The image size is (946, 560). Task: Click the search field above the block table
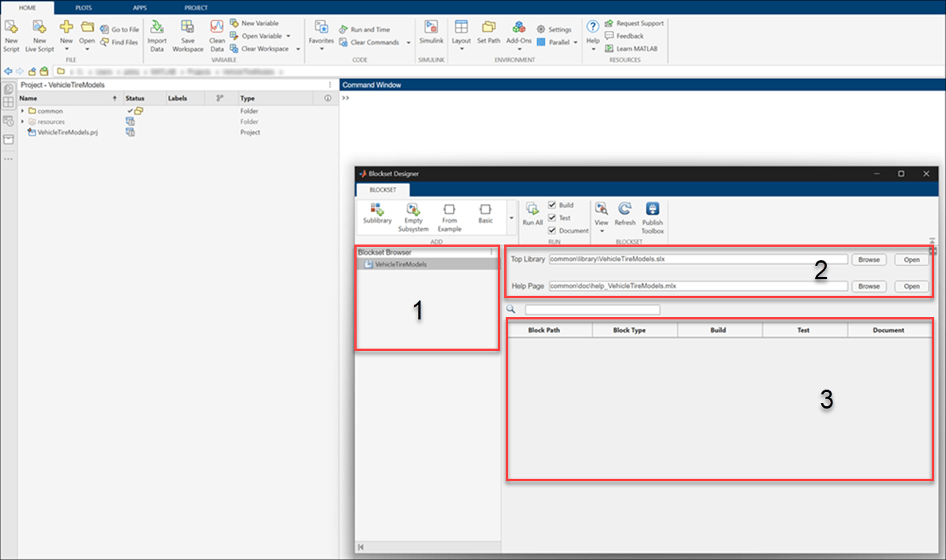coord(593,309)
